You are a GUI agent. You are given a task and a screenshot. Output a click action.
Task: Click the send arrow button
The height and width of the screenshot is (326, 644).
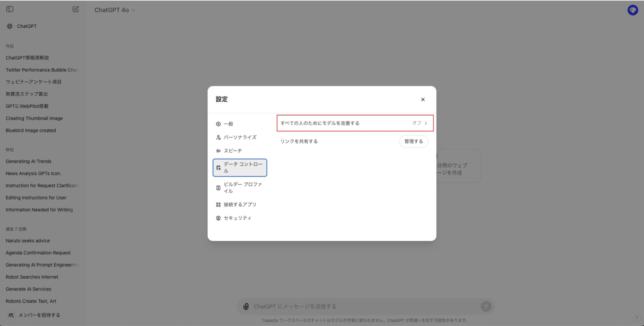(x=486, y=306)
